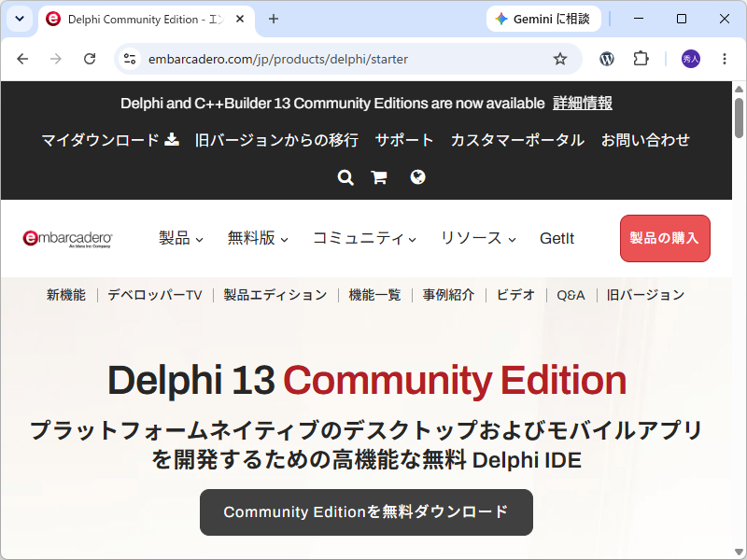Open the WordPress extension icon

pyautogui.click(x=606, y=59)
